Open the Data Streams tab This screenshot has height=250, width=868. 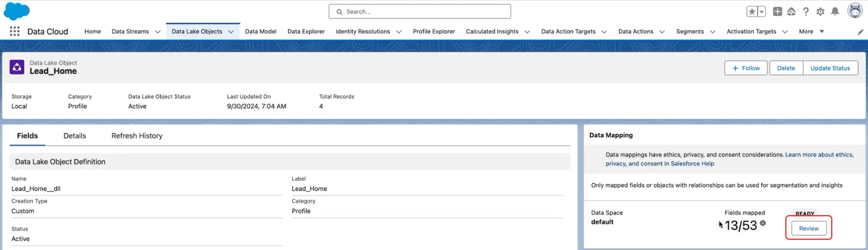pos(130,31)
